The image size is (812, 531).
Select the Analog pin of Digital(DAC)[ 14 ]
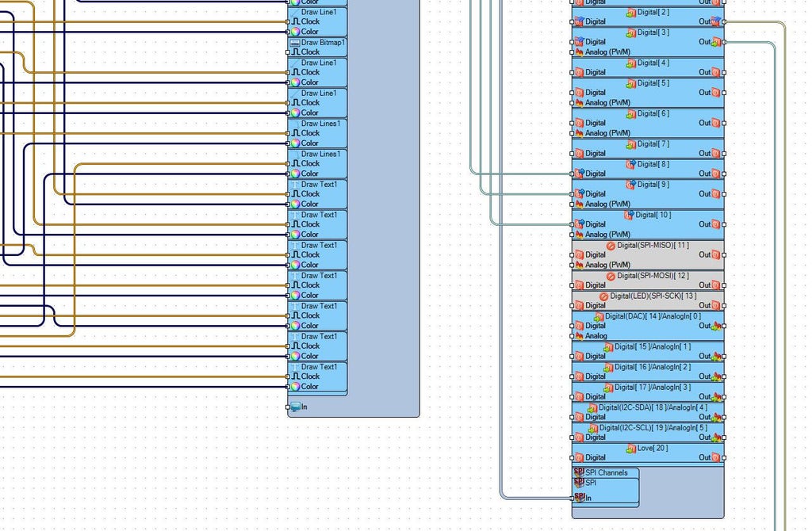pos(591,336)
